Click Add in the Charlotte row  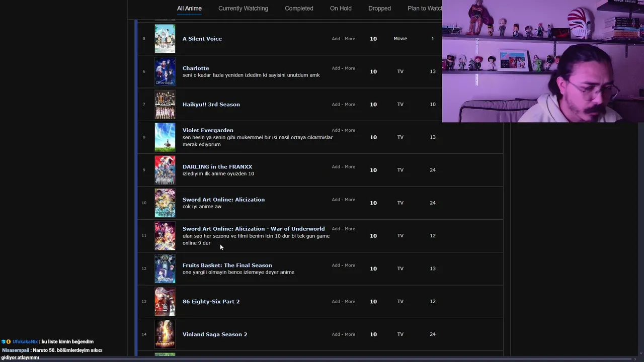(336, 68)
